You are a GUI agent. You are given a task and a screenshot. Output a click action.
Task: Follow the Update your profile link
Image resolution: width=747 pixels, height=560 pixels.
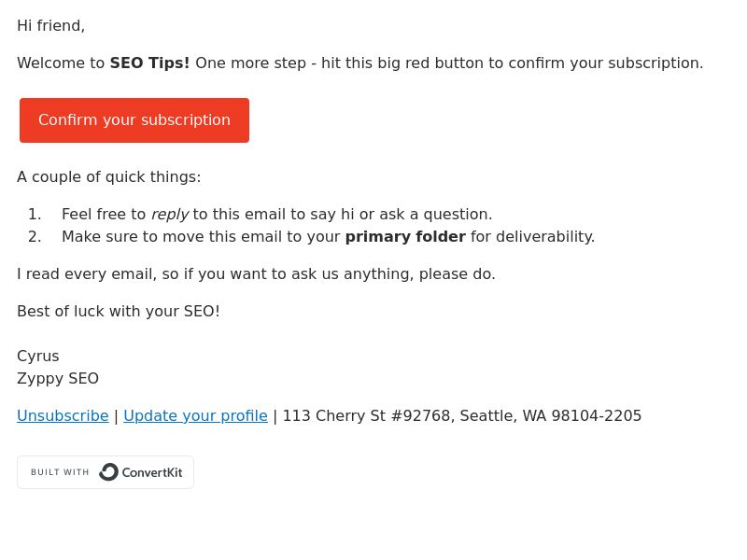[x=195, y=415]
